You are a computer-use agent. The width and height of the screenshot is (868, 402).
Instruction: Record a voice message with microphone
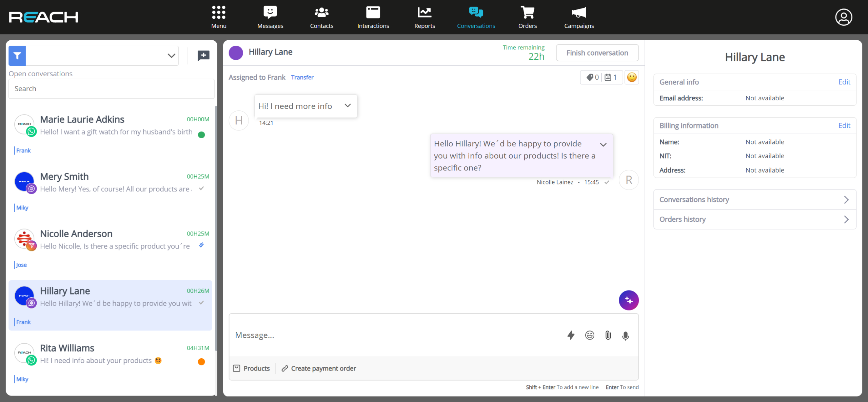(626, 336)
